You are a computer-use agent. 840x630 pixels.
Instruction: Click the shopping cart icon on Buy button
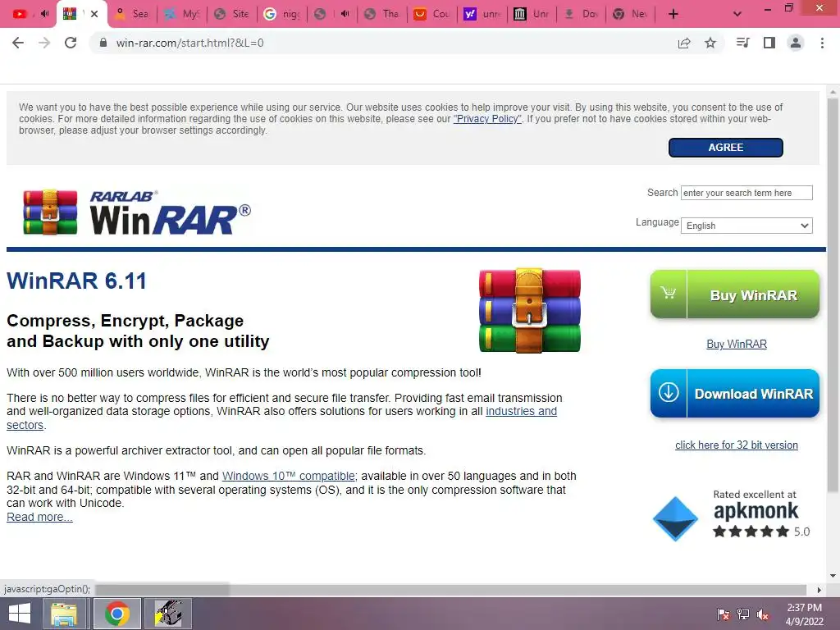pyautogui.click(x=668, y=293)
